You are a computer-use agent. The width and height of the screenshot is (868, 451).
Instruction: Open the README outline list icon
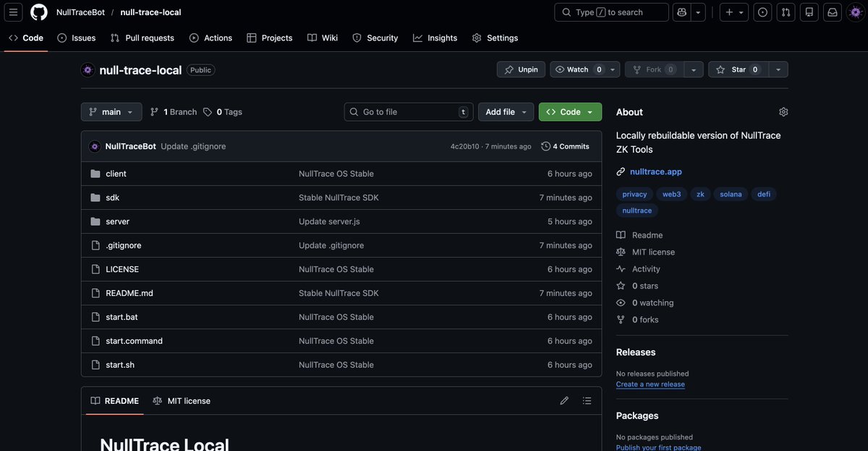[x=587, y=401]
